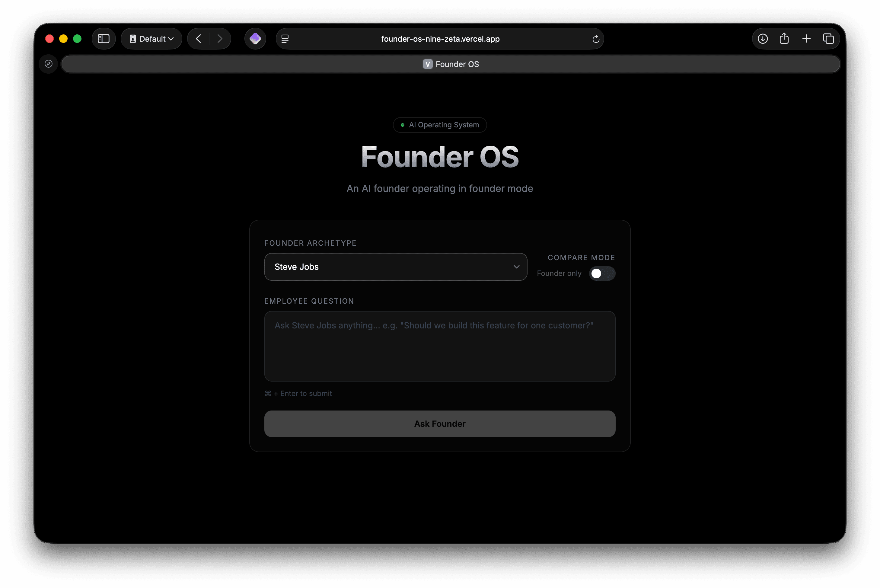Click the Ask Founder button
880x588 pixels.
(440, 424)
